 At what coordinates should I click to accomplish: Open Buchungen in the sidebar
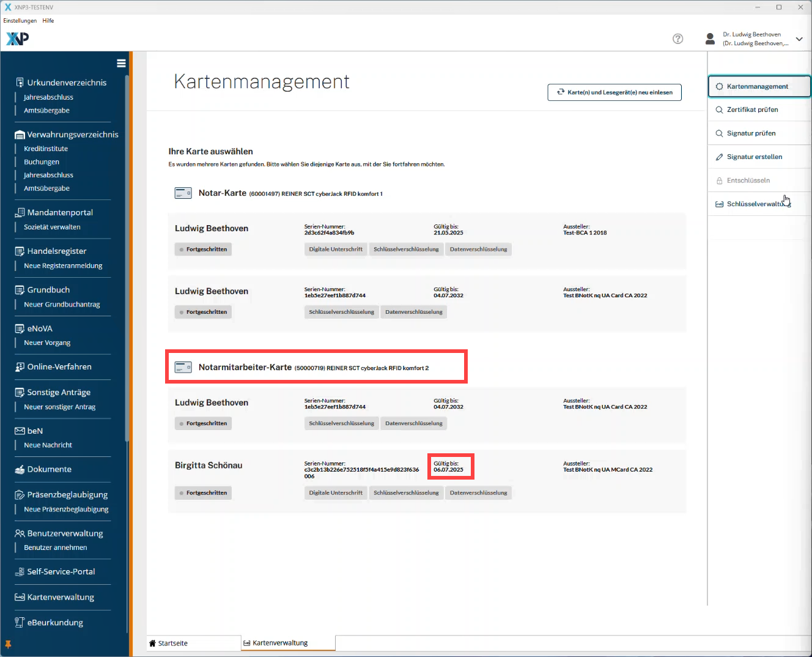coord(42,162)
